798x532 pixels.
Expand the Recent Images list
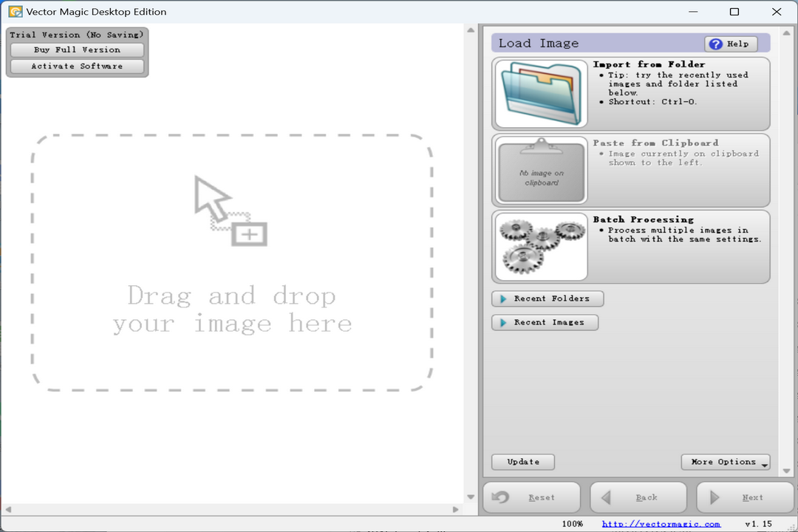[545, 323]
